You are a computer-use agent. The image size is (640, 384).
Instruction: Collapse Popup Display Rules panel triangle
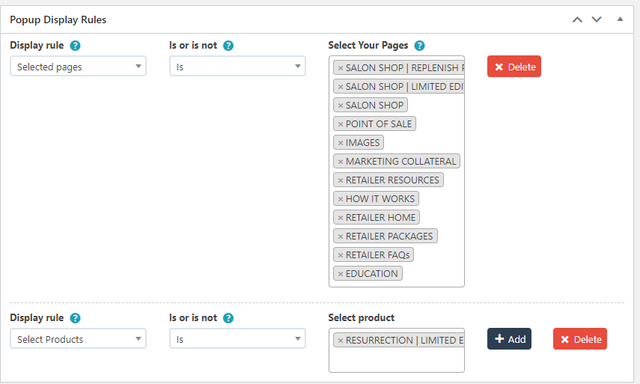(620, 19)
